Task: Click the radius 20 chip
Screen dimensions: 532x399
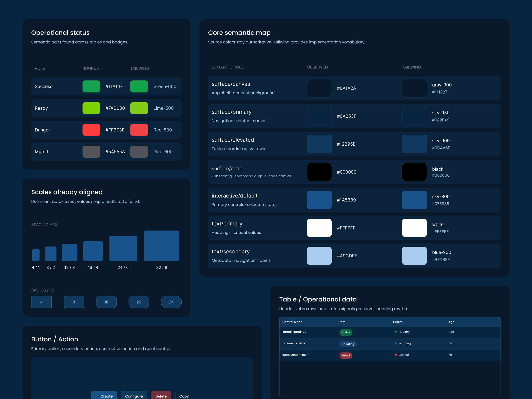Action: coord(139,302)
